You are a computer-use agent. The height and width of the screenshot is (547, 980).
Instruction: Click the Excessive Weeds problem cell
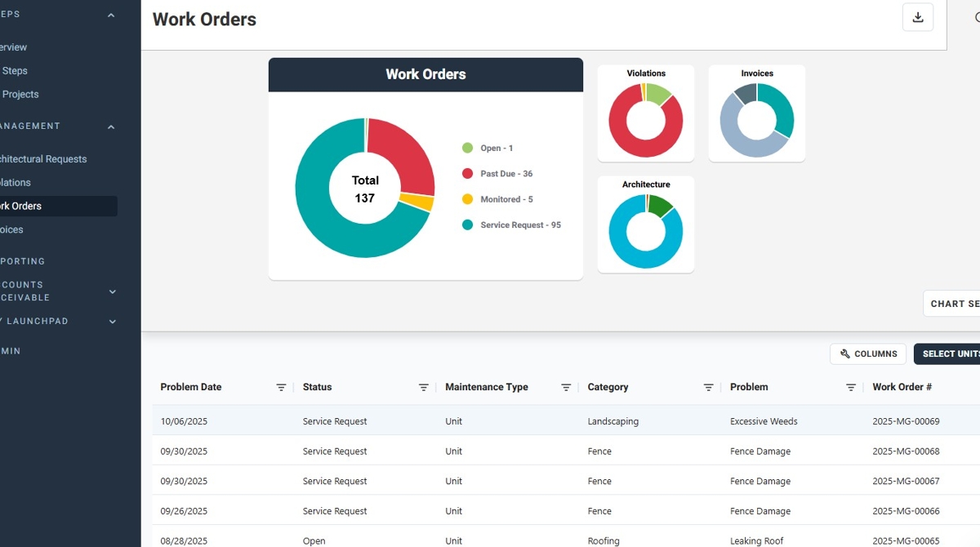point(764,422)
